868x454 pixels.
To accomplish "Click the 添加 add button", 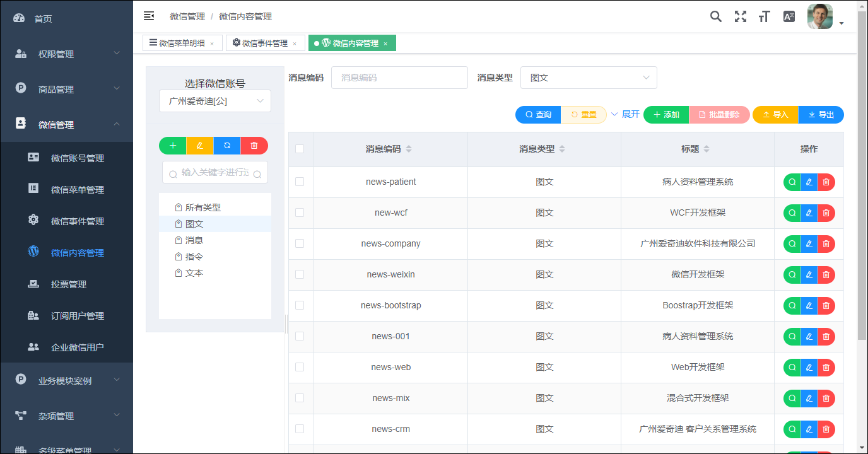I will (x=666, y=115).
